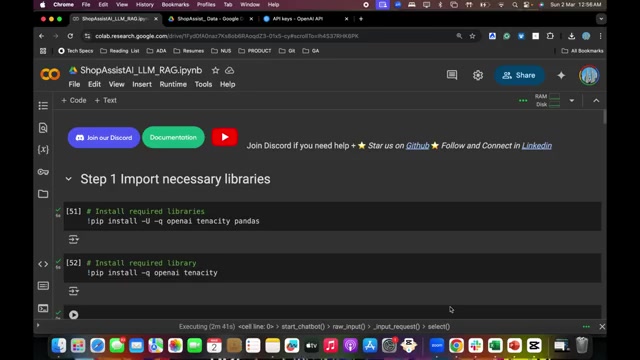Follow the Linkedin link
Viewport: 640px width, 360px height.
[x=537, y=146]
